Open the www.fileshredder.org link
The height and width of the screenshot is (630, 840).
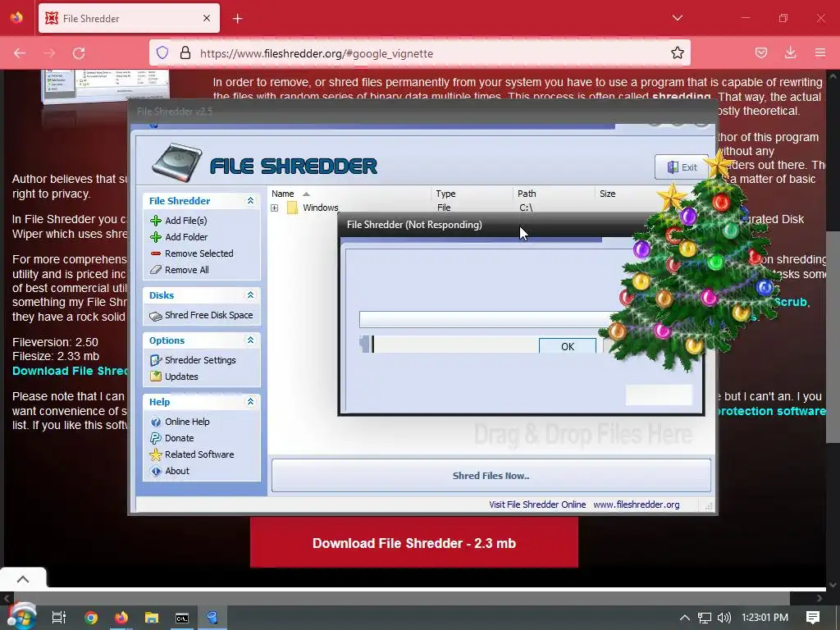tap(636, 504)
